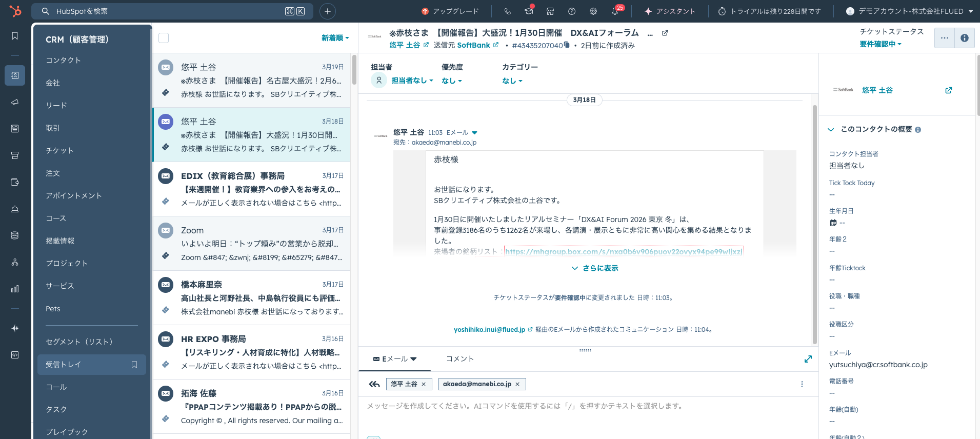Screen dimensions: 980x439
Task: Remove akaeda@manebi.co.jp recipient chip
Action: pos(517,384)
